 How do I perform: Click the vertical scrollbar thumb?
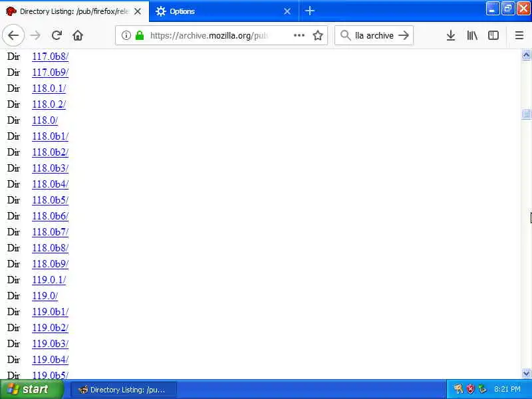coord(526,114)
